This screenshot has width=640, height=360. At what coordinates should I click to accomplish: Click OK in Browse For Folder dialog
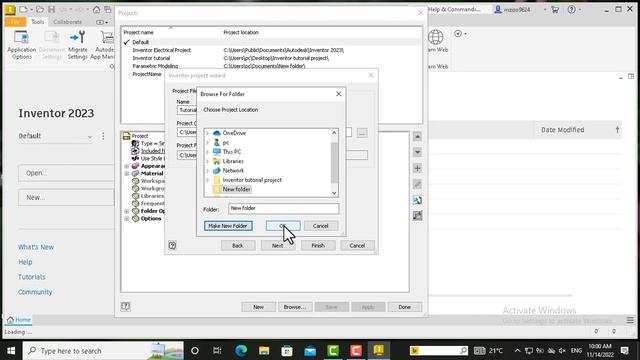(x=283, y=226)
